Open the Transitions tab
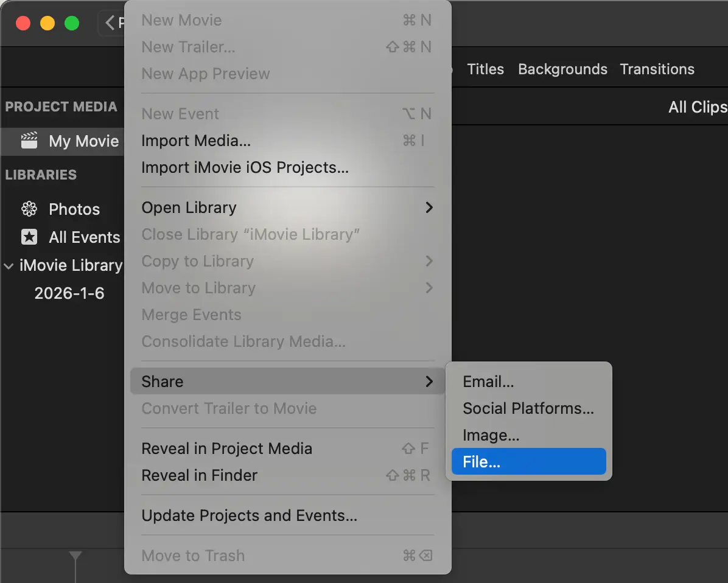This screenshot has height=583, width=728. point(657,69)
